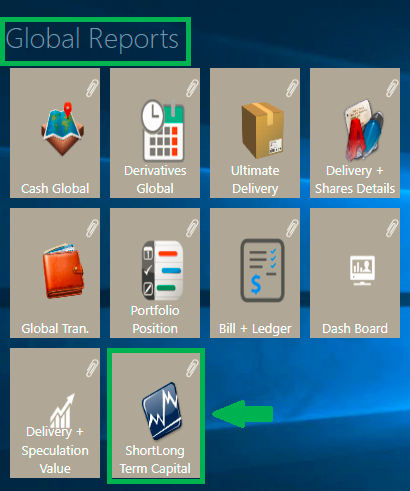Click the paperclip on the Bill + Ledger tile
410x491 pixels.
pos(292,228)
